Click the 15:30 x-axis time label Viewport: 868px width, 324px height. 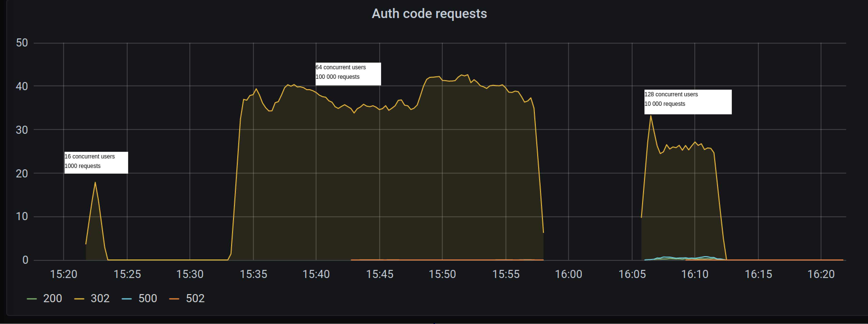[190, 274]
